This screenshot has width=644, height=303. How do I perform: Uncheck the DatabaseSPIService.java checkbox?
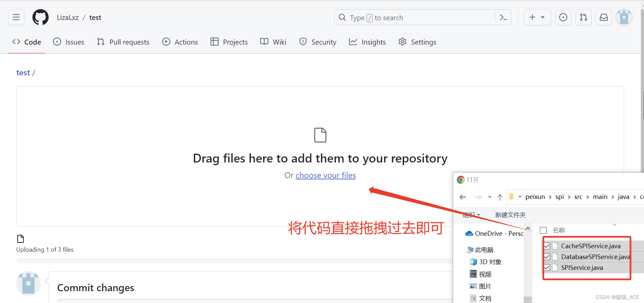547,257
